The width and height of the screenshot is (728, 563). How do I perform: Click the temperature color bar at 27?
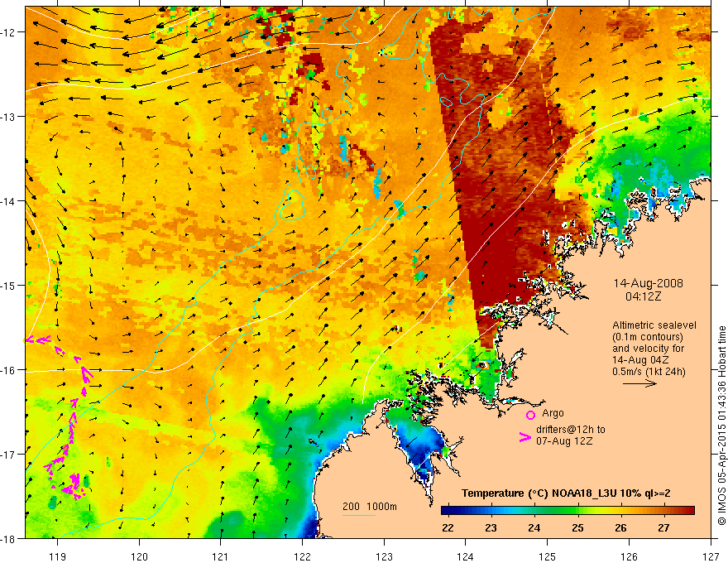664,511
